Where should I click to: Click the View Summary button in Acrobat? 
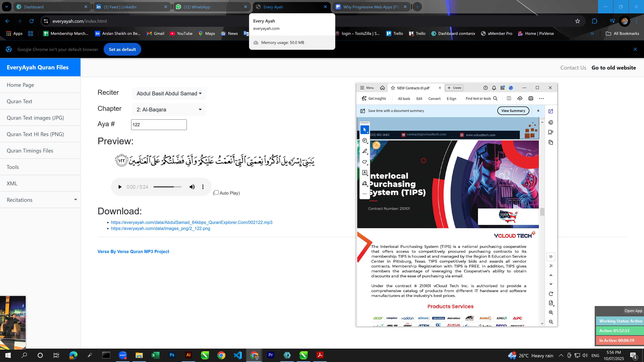pos(513,111)
